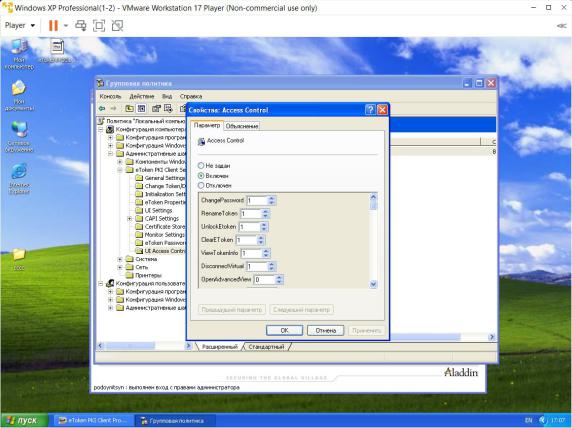Select the Отключен radio button
Viewport: 572px width, 428px height.
(201, 185)
